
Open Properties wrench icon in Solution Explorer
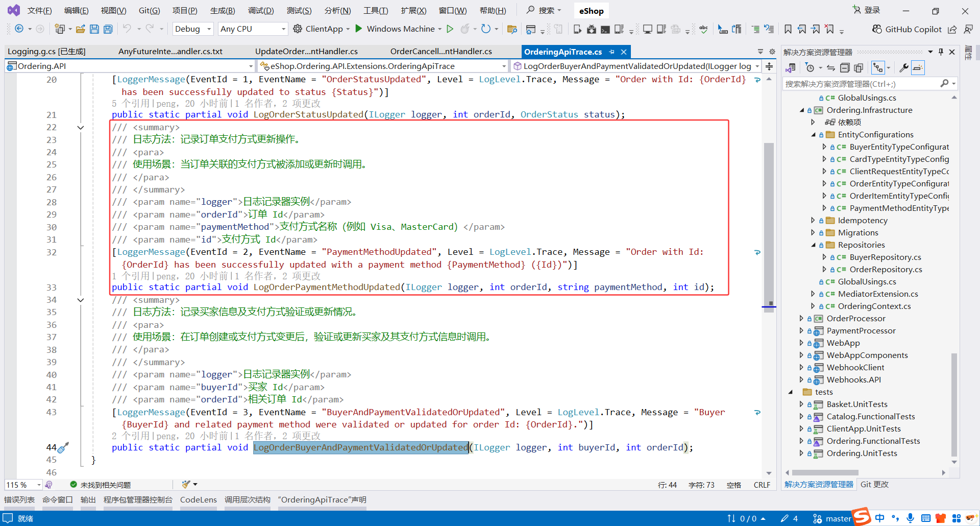tap(903, 68)
